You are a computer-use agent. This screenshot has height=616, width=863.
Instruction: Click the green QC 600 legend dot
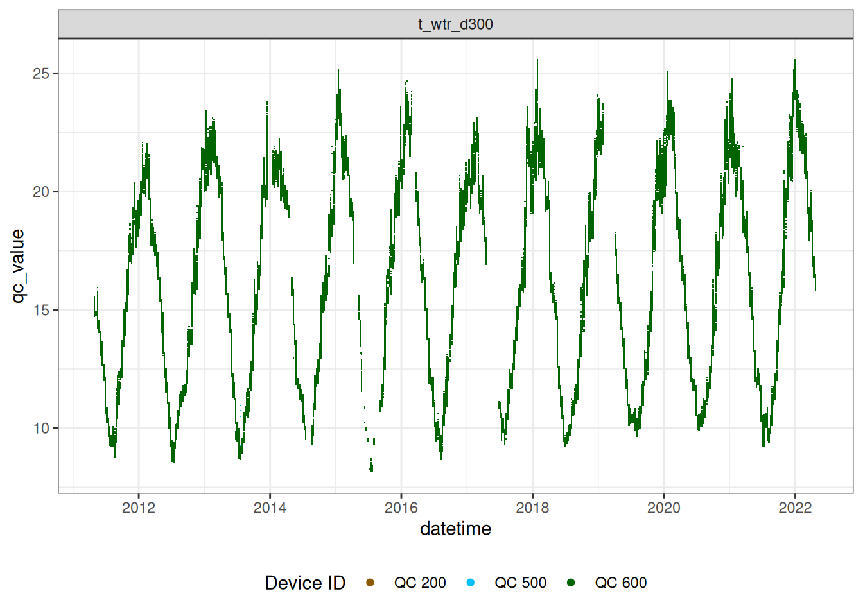[x=571, y=583]
